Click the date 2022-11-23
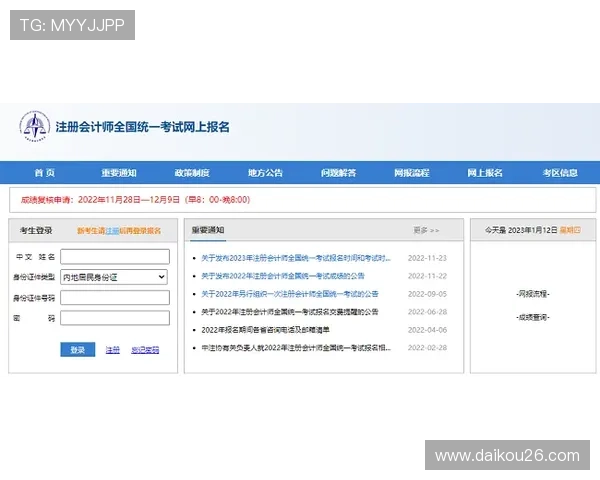 [x=427, y=258]
